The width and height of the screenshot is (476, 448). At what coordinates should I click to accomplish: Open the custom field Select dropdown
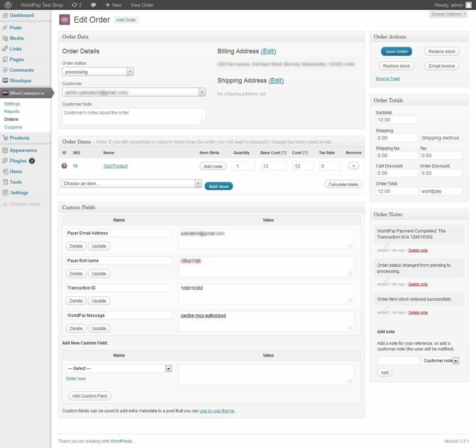point(119,368)
